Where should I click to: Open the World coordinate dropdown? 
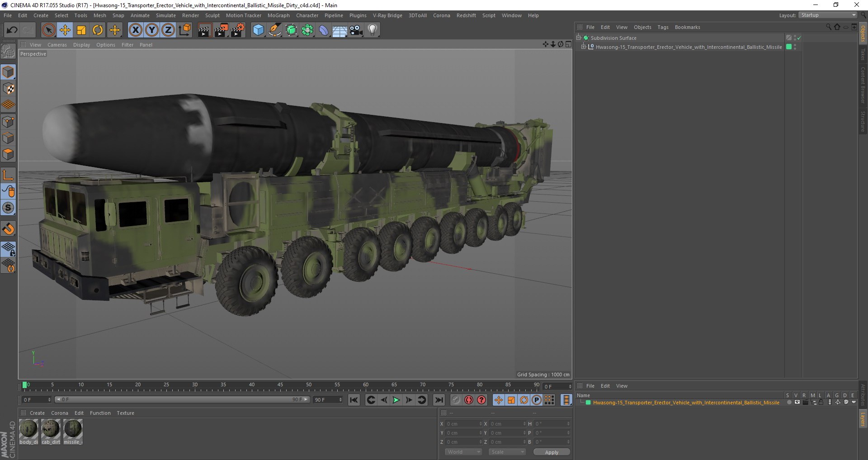pyautogui.click(x=463, y=452)
